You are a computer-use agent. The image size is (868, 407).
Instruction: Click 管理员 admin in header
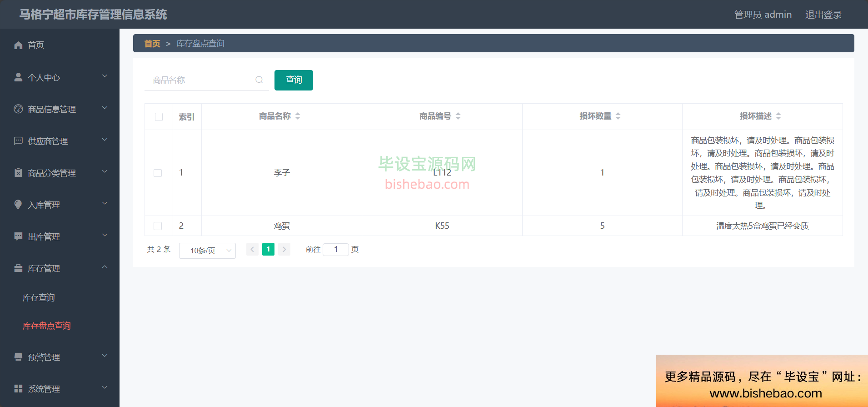click(x=763, y=15)
